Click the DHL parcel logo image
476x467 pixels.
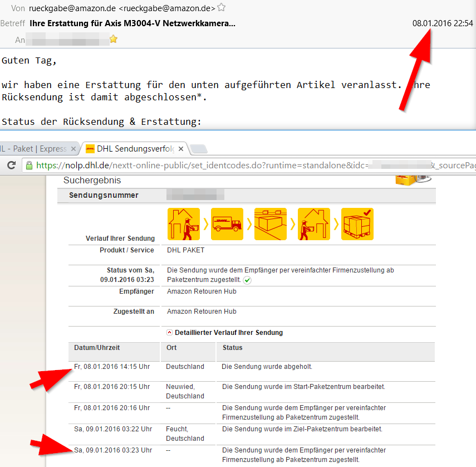pyautogui.click(x=413, y=180)
